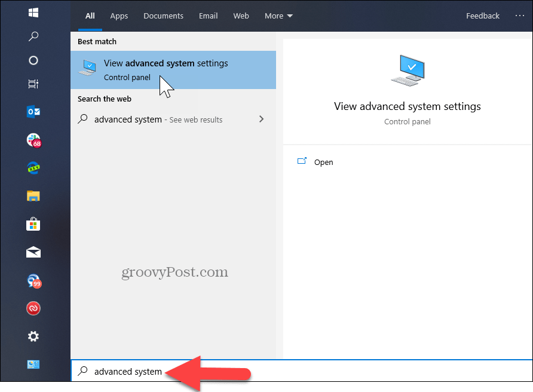Click Open to launch advanced system settings
The width and height of the screenshot is (533, 392).
tap(323, 162)
